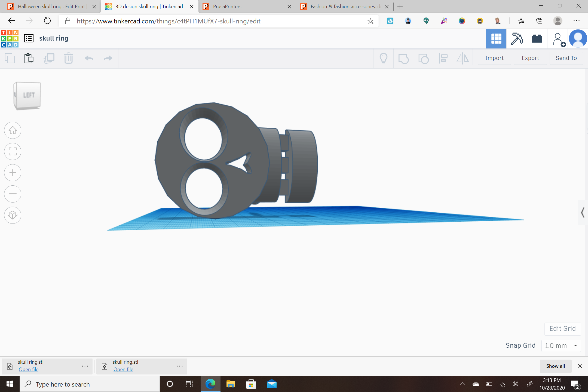
Task: Toggle perspective/orthographic view cube icon
Action: [13, 215]
